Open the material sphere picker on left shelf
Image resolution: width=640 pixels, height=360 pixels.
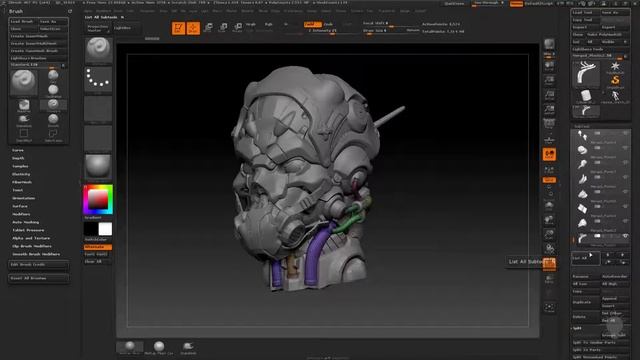click(x=98, y=167)
